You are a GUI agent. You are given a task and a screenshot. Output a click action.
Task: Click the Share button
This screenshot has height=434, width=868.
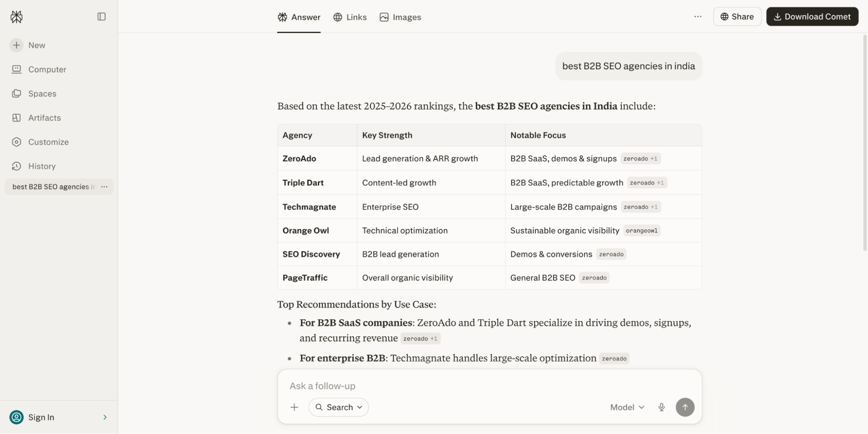pos(737,16)
